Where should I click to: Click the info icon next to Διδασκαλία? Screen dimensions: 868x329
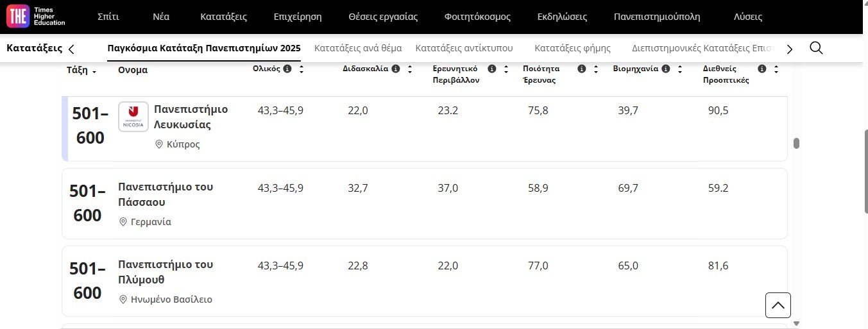click(x=396, y=69)
